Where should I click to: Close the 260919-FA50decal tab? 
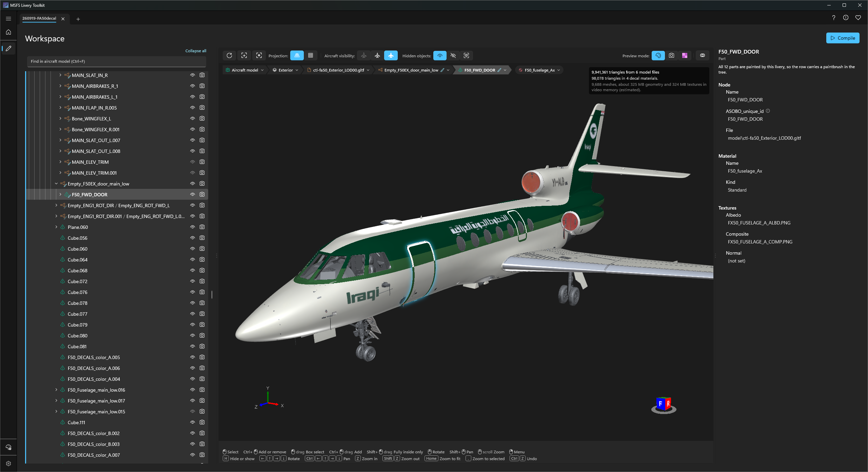tap(63, 19)
